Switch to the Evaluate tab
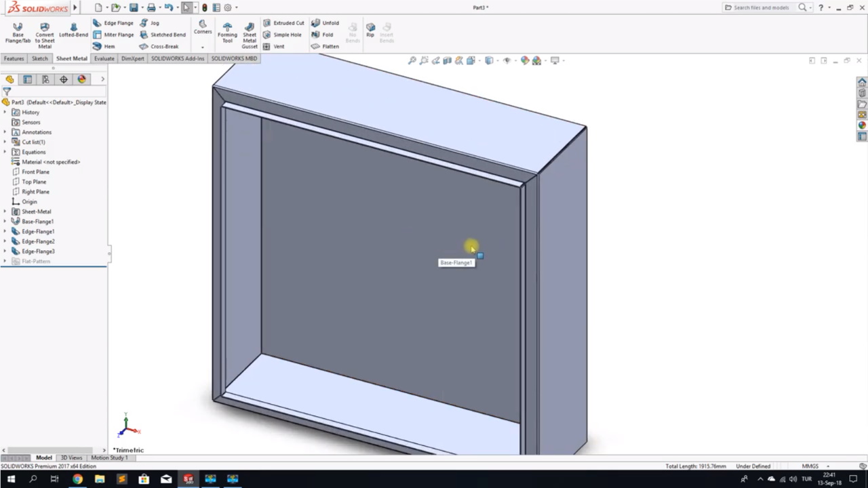 point(104,59)
